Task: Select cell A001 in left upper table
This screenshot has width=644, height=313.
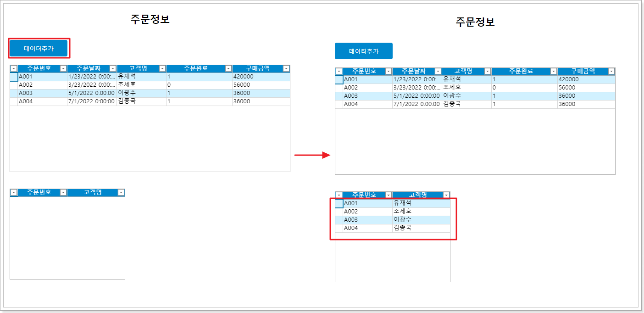Action: tap(42, 77)
